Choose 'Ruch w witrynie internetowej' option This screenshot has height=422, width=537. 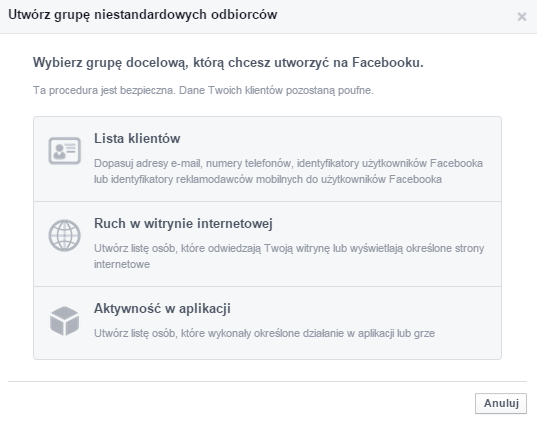267,244
